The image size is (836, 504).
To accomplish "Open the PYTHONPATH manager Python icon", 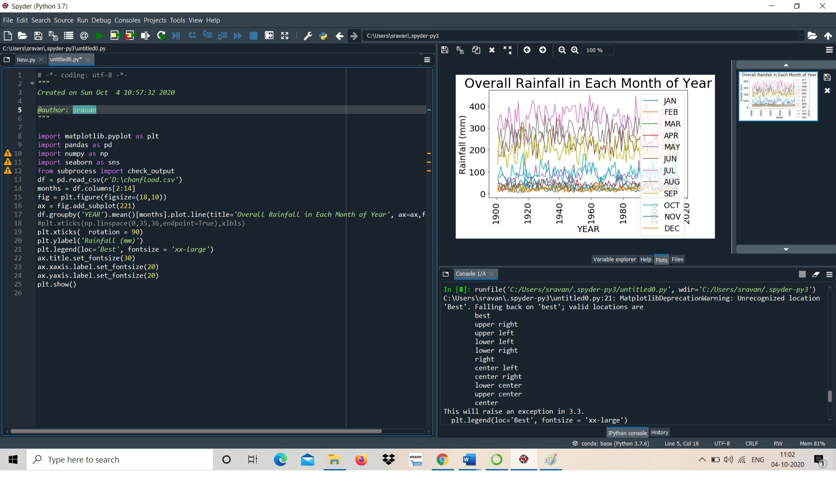I will (x=323, y=36).
